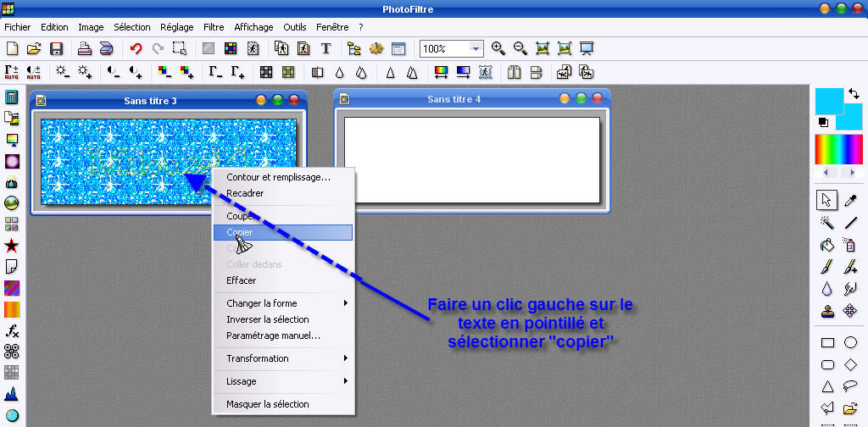
Task: Choose the Paint Bucket fill tool
Action: coord(826,245)
